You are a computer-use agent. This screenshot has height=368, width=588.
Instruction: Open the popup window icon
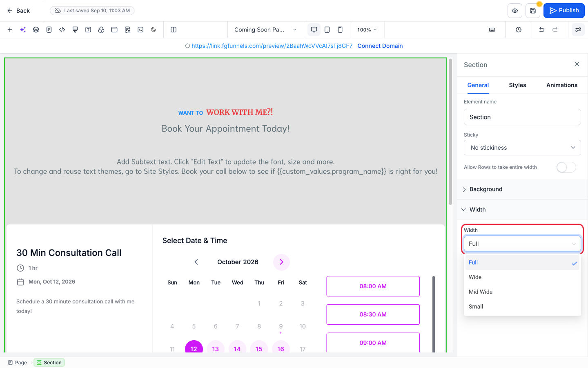click(x=114, y=29)
